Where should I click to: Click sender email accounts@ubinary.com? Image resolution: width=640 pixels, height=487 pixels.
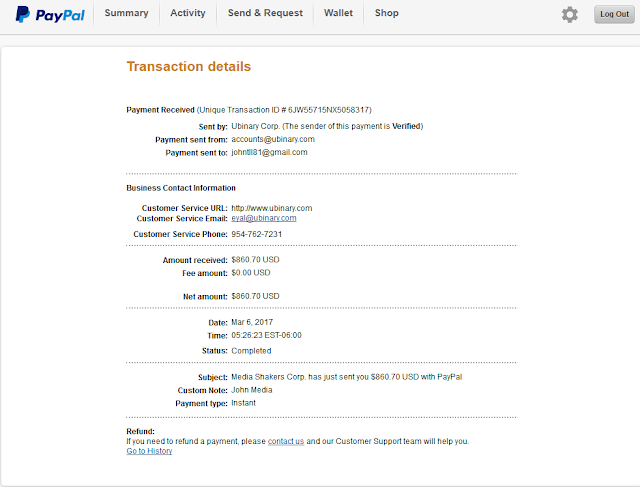coord(273,139)
